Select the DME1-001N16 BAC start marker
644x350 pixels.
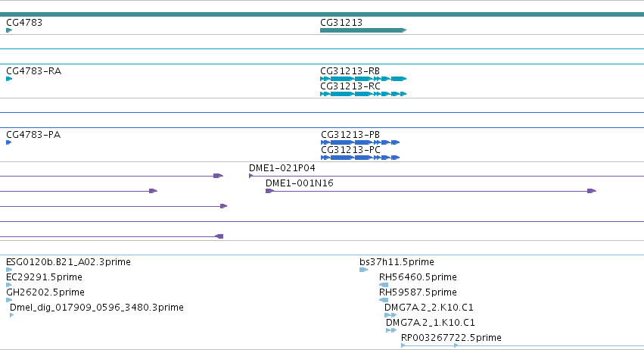[269, 191]
